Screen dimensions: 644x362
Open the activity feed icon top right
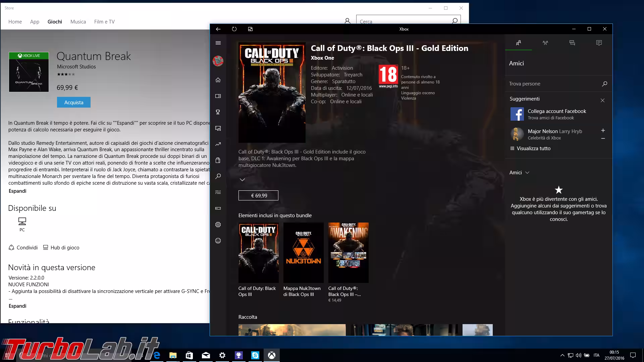pos(599,43)
